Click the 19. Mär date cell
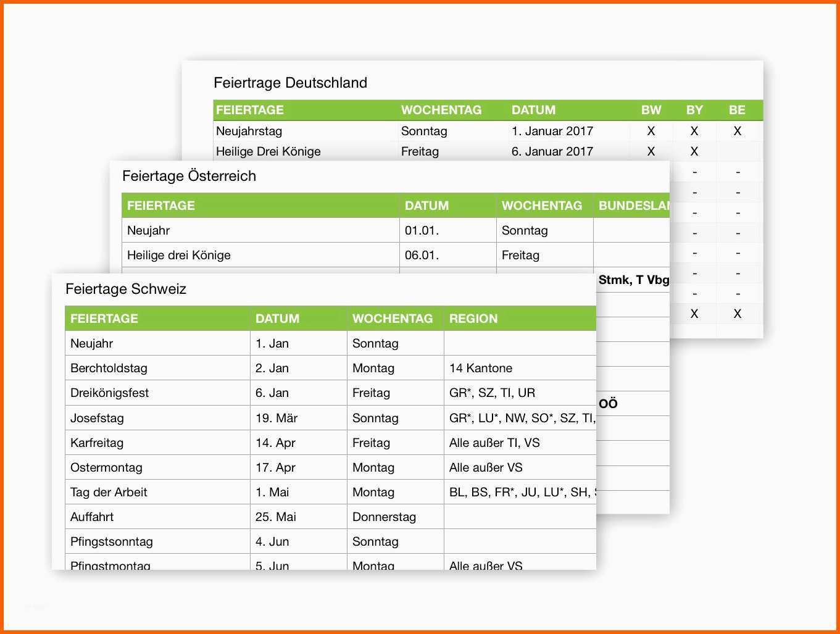This screenshot has width=840, height=634. pyautogui.click(x=299, y=418)
